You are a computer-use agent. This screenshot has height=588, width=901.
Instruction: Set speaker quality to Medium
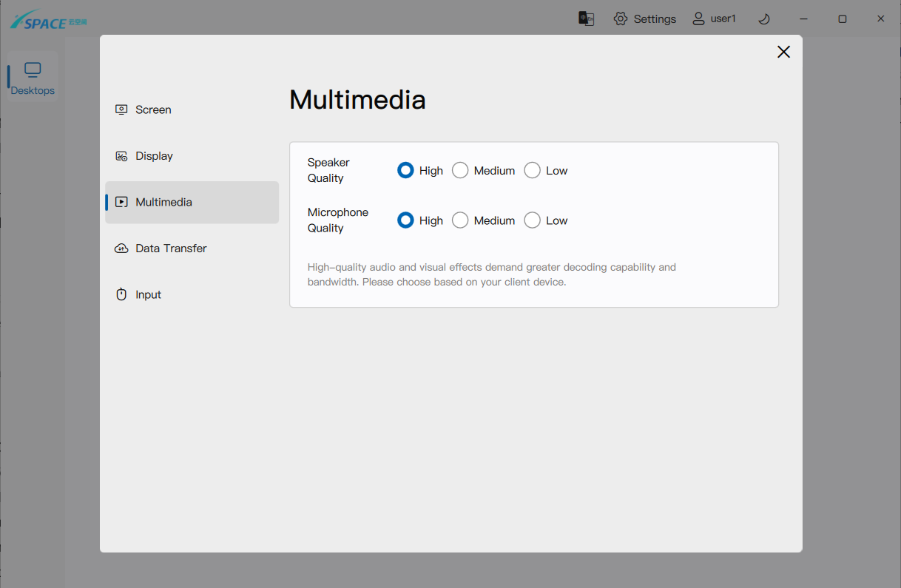pyautogui.click(x=460, y=170)
